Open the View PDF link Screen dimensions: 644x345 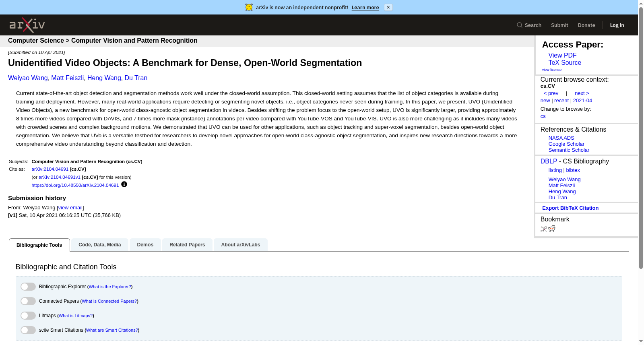pos(562,56)
